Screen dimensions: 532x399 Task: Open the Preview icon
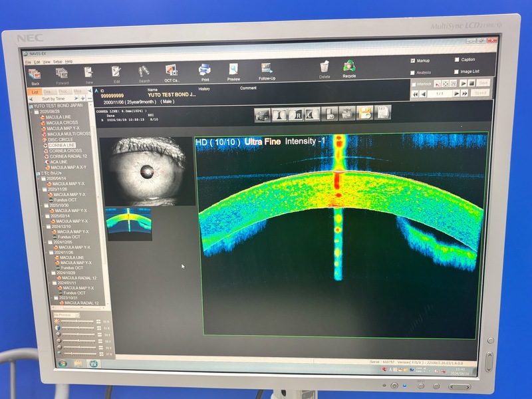pyautogui.click(x=233, y=70)
